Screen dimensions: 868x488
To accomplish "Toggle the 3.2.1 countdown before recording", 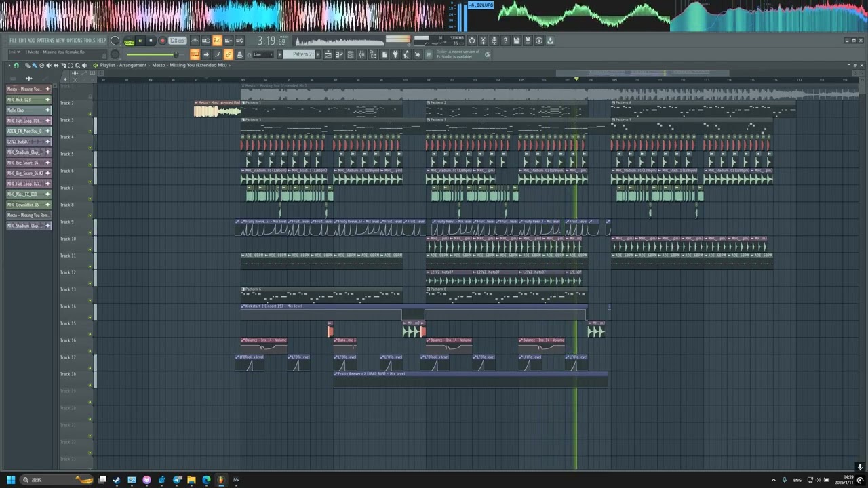I will tap(217, 41).
